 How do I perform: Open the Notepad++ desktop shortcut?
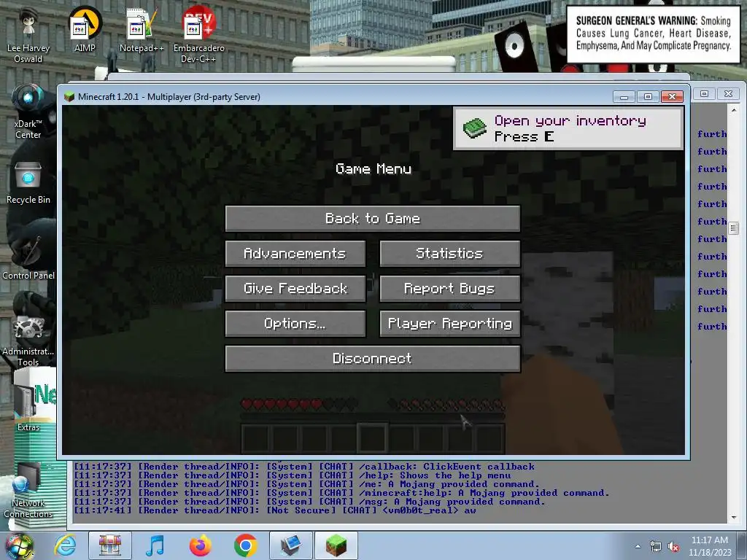click(142, 29)
